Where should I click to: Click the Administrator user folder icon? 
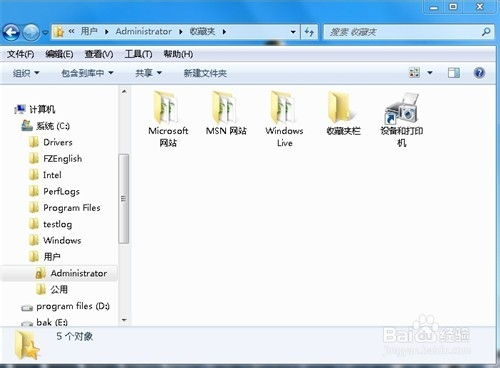click(x=41, y=273)
